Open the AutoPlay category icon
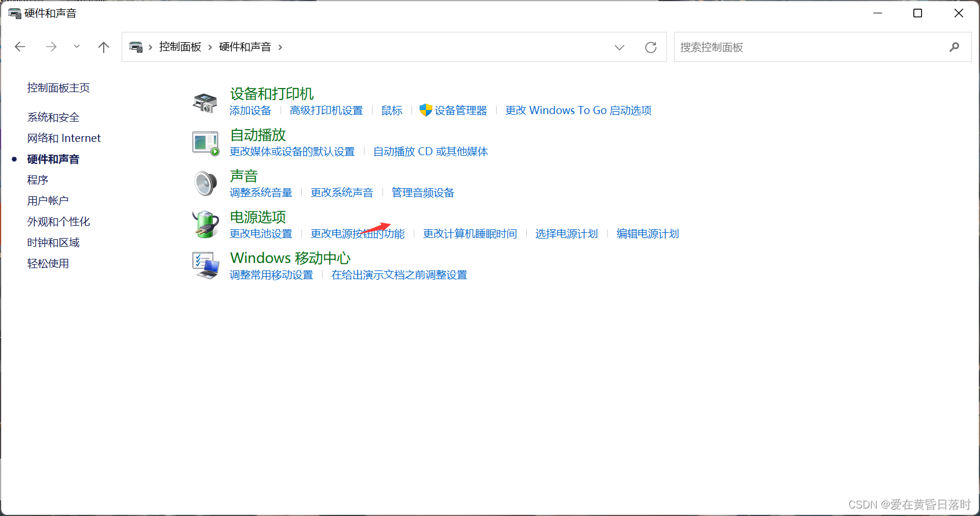 [206, 143]
